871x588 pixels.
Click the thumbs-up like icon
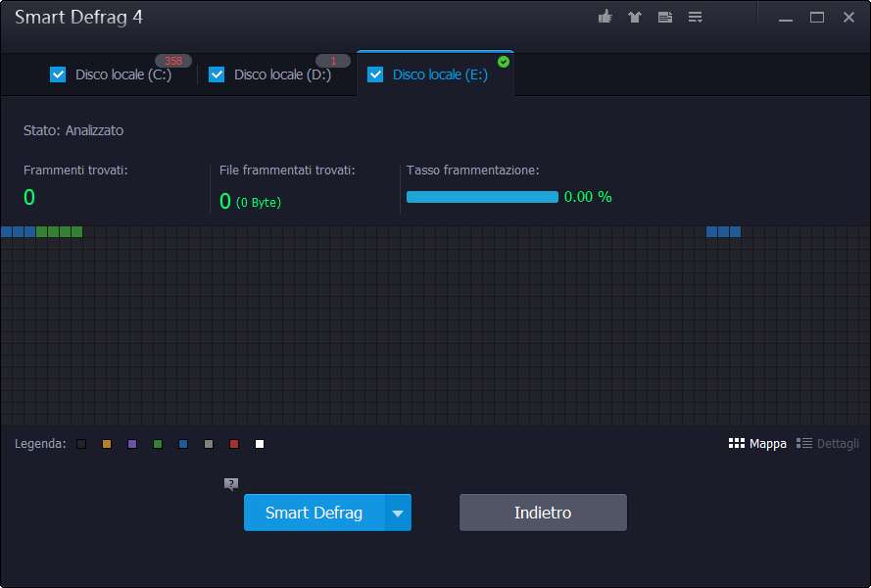coord(605,17)
